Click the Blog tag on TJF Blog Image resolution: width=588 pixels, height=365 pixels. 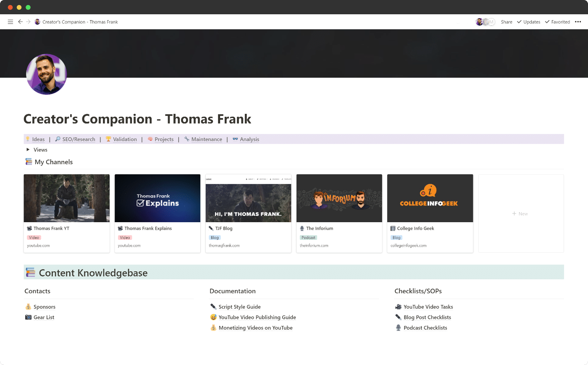click(215, 238)
